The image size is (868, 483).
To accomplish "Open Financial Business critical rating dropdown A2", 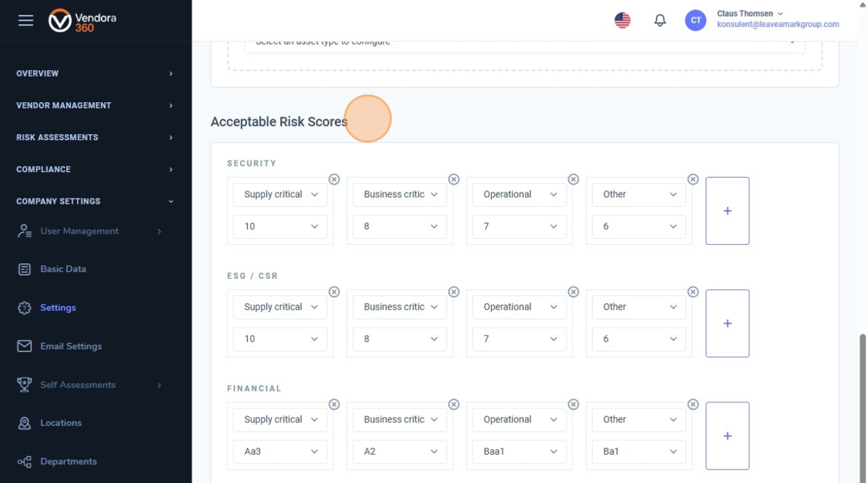I will pos(399,452).
